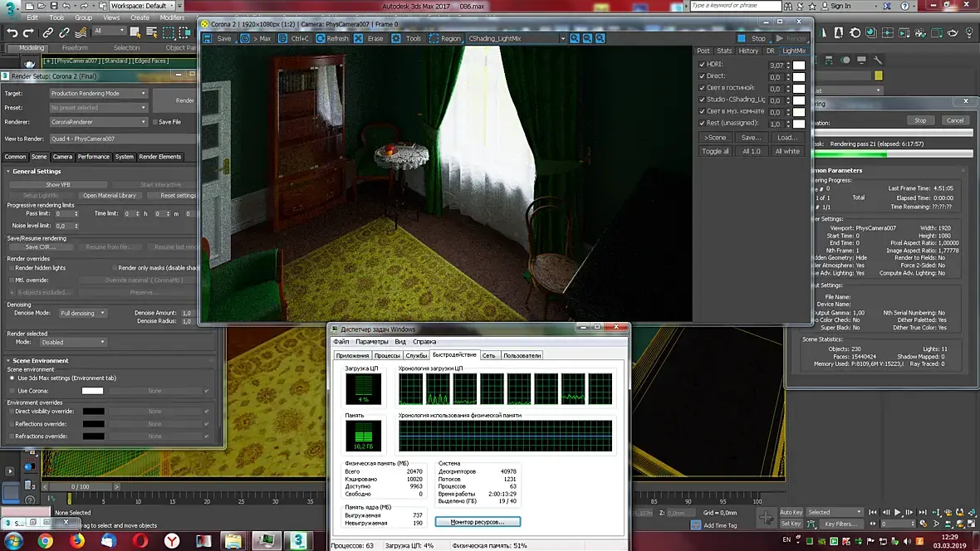
Task: Open Firefox from the taskbar
Action: point(77,540)
